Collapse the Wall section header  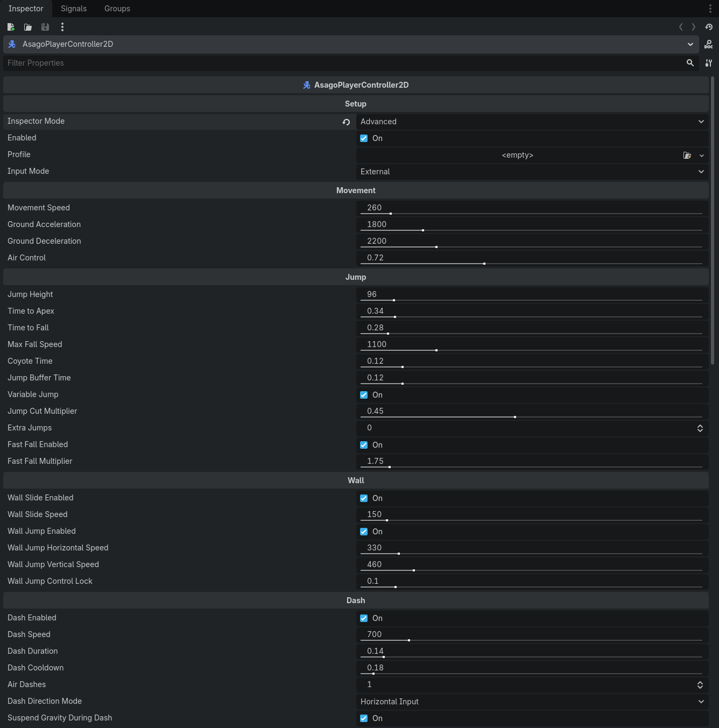[356, 480]
